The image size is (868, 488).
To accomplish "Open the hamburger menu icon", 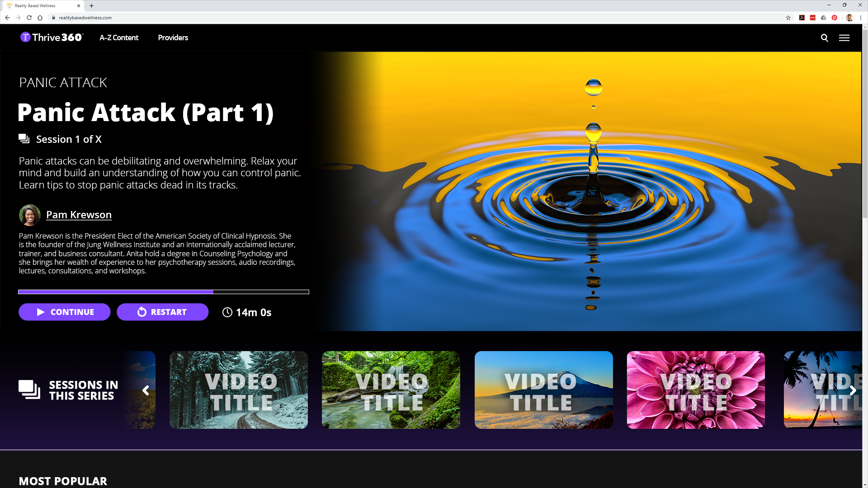I will 844,38.
